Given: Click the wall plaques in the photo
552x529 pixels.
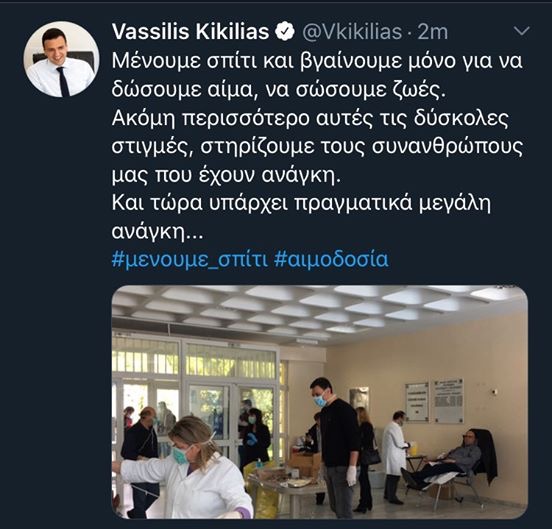Looking at the screenshot, I should [434, 401].
